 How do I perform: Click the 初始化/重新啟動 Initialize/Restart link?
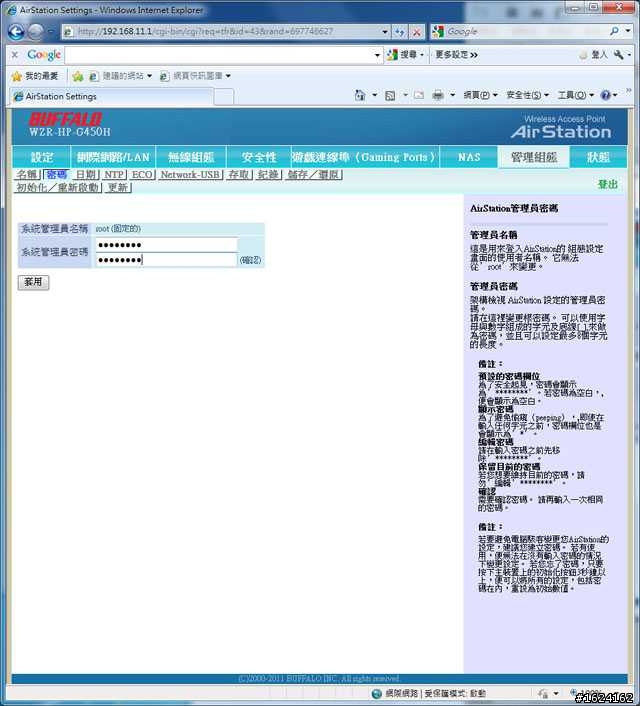click(x=58, y=187)
